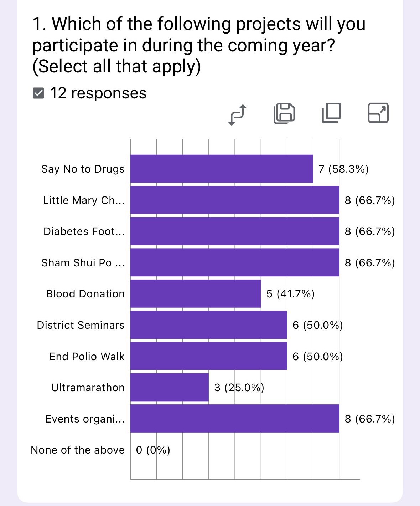The image size is (420, 506).
Task: Select the District Seminars bar
Action: (x=208, y=325)
